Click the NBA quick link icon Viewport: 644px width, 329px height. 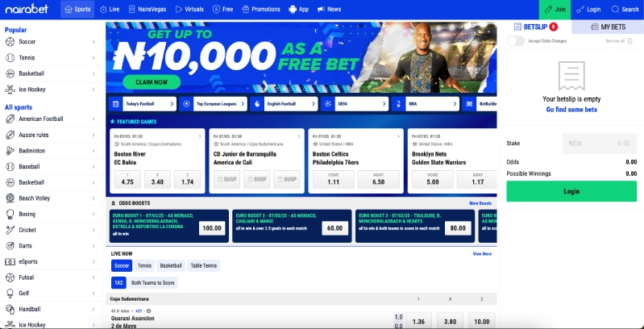click(398, 104)
